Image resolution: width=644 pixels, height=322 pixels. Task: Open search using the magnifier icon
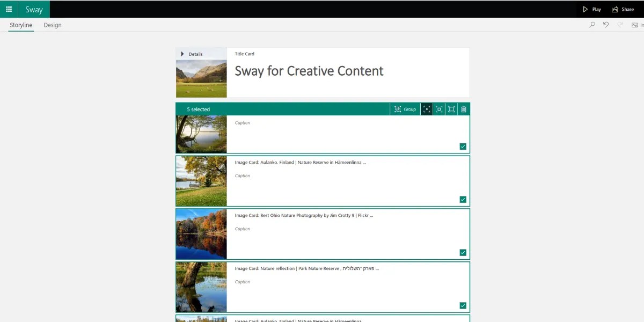pos(592,25)
